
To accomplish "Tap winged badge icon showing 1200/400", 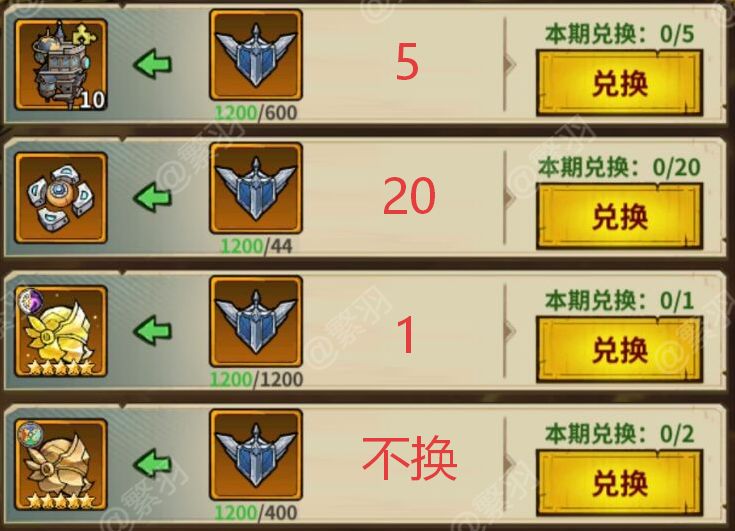I will tap(256, 454).
